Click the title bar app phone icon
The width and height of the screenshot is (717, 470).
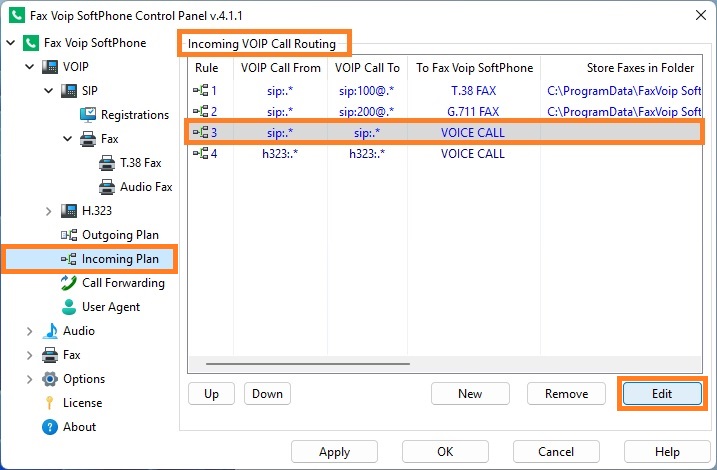[x=17, y=16]
